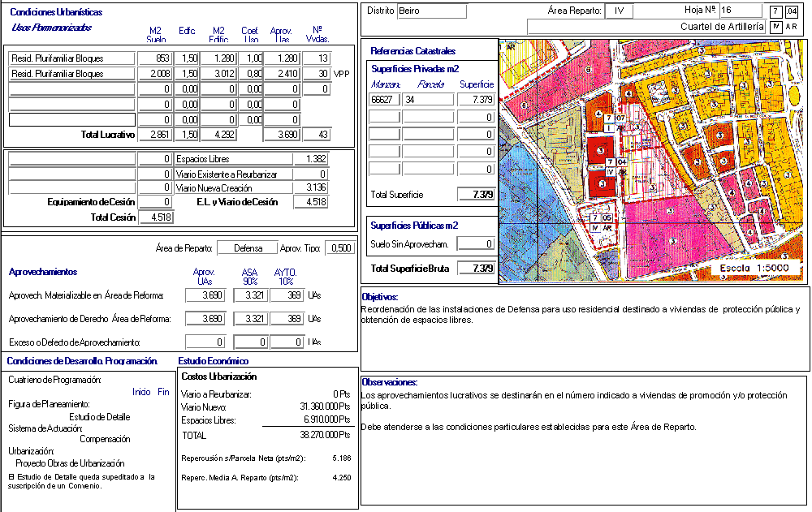The width and height of the screenshot is (812, 512).
Task: Select the Distrito field containing Beiro
Action: point(432,11)
